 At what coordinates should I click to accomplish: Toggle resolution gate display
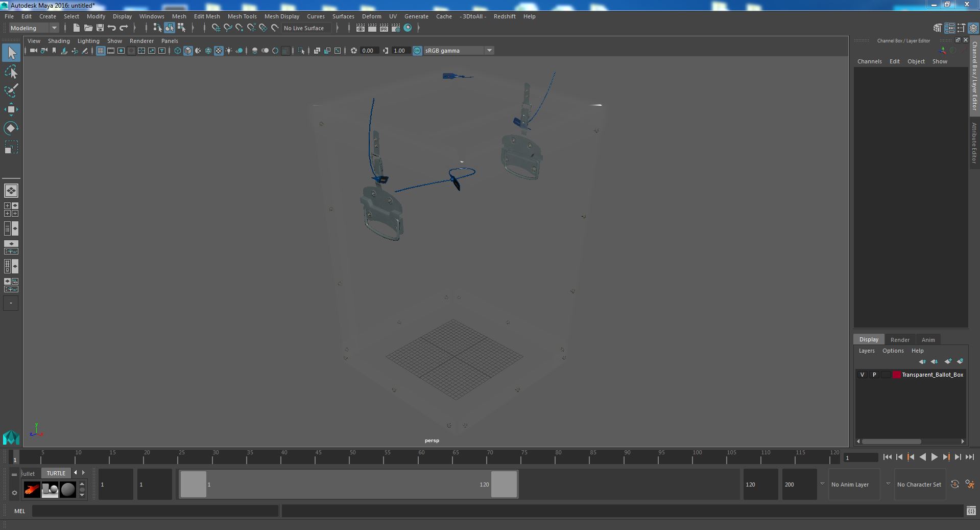[x=121, y=51]
